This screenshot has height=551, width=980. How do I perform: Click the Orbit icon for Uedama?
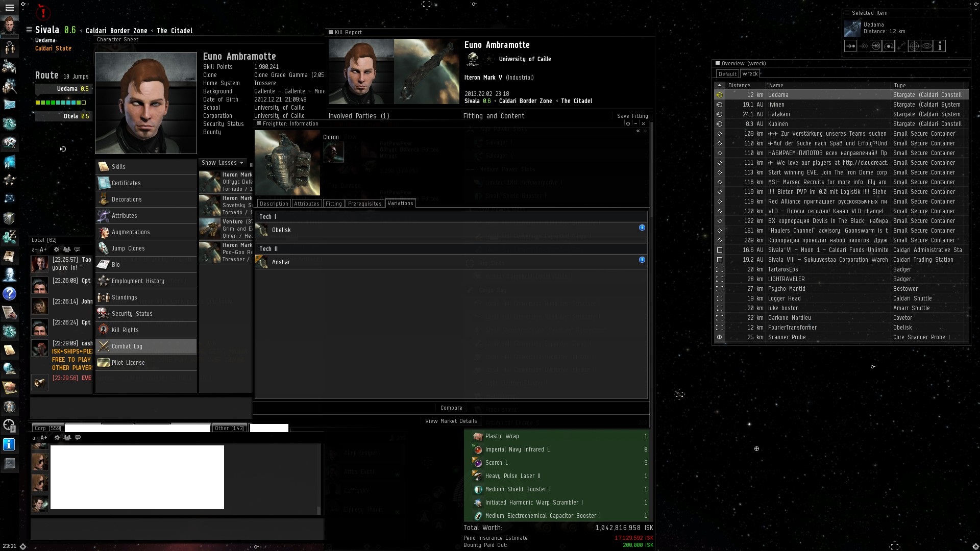(x=889, y=46)
